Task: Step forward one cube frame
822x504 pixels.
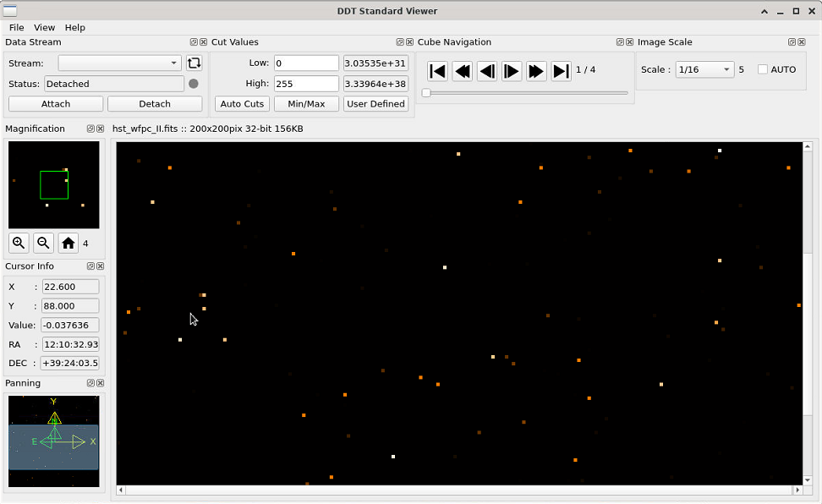Action: coord(511,71)
